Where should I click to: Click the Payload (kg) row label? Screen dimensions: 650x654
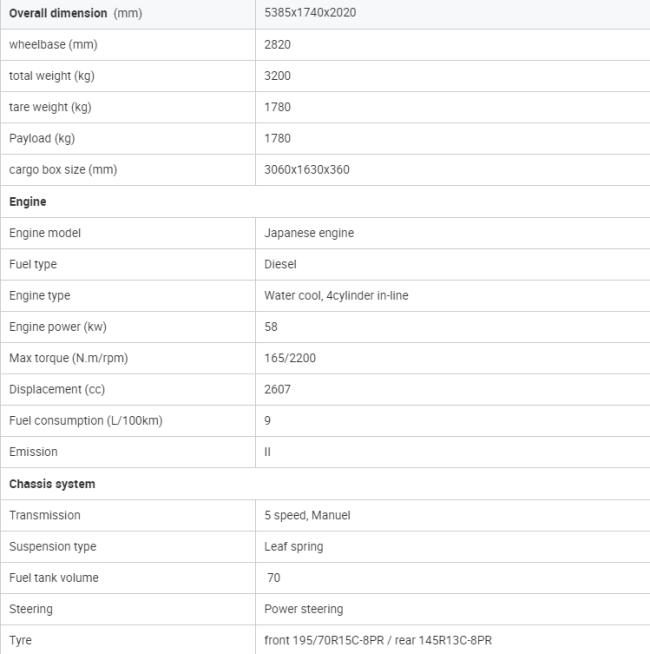pyautogui.click(x=42, y=138)
